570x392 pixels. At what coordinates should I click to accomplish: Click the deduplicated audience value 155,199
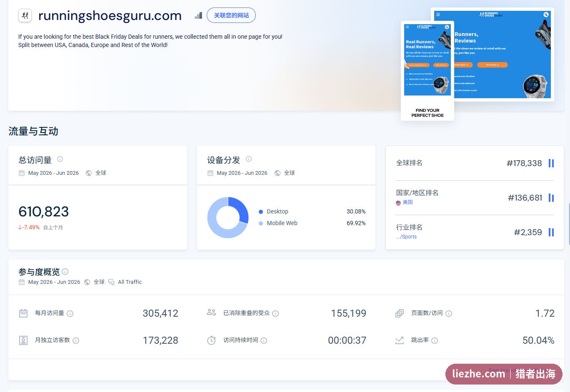[348, 313]
